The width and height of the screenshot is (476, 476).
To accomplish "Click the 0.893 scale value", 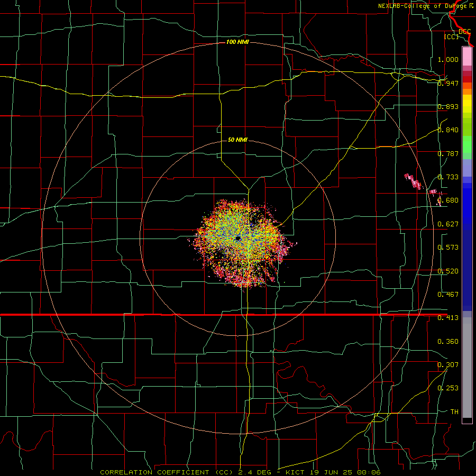I will click(448, 106).
